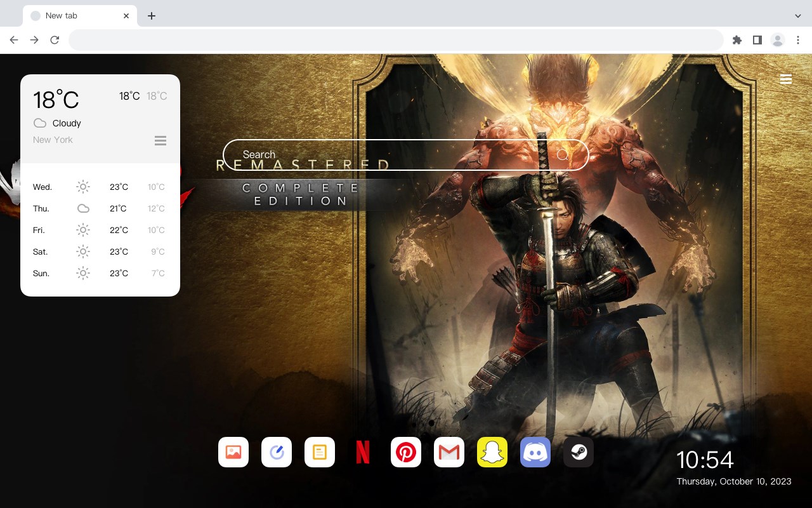Reload the current page
812x508 pixels.
55,40
